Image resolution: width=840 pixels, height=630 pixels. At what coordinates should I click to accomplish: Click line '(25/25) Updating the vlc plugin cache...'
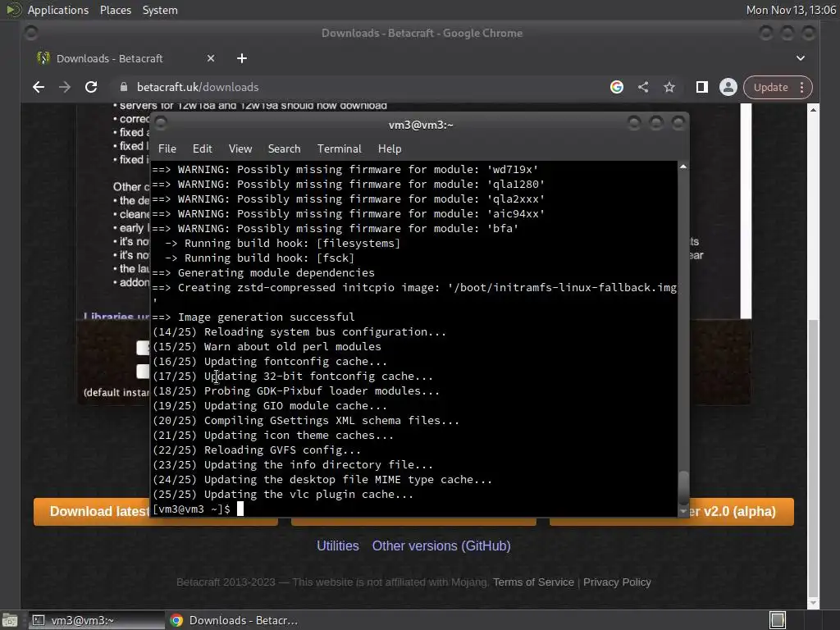[283, 495]
